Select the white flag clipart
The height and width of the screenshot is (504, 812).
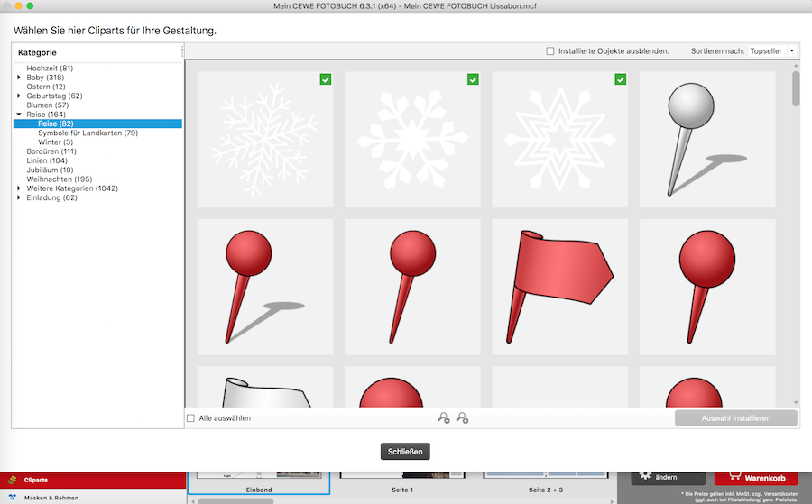pyautogui.click(x=265, y=387)
